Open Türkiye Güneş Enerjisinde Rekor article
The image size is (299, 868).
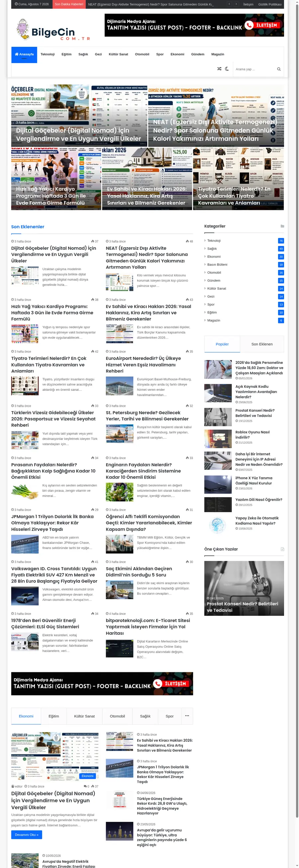click(163, 806)
